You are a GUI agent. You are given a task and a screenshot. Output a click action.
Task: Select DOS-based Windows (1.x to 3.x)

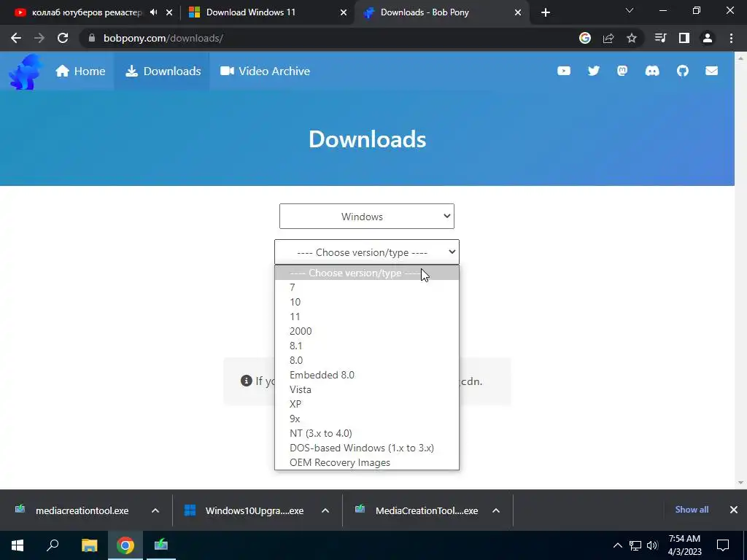point(366,448)
